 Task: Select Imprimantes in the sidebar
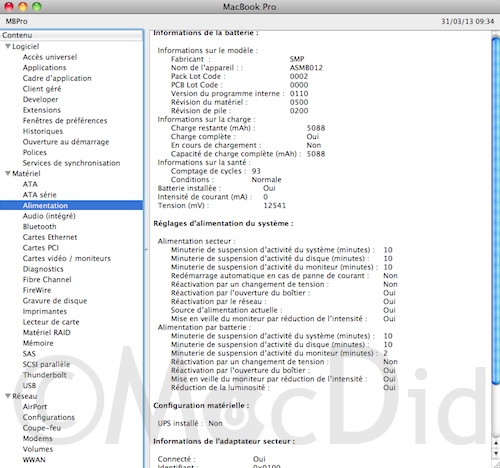[x=45, y=311]
